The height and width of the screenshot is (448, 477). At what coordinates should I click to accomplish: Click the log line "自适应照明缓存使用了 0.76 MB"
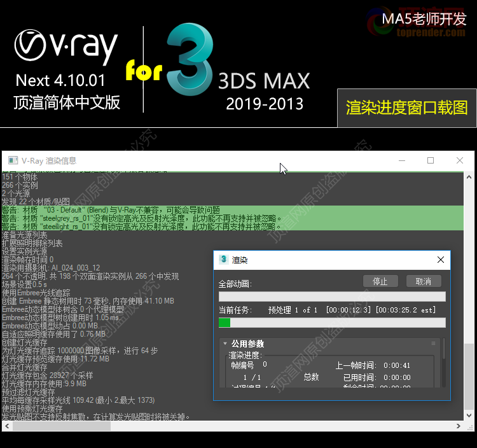[x=53, y=334]
